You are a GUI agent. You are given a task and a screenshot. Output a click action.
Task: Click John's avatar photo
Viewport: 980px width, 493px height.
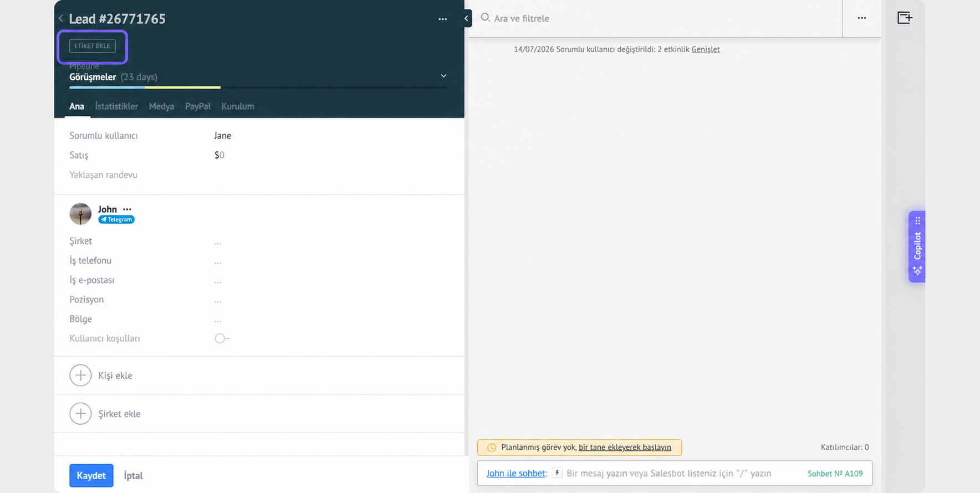tap(80, 213)
